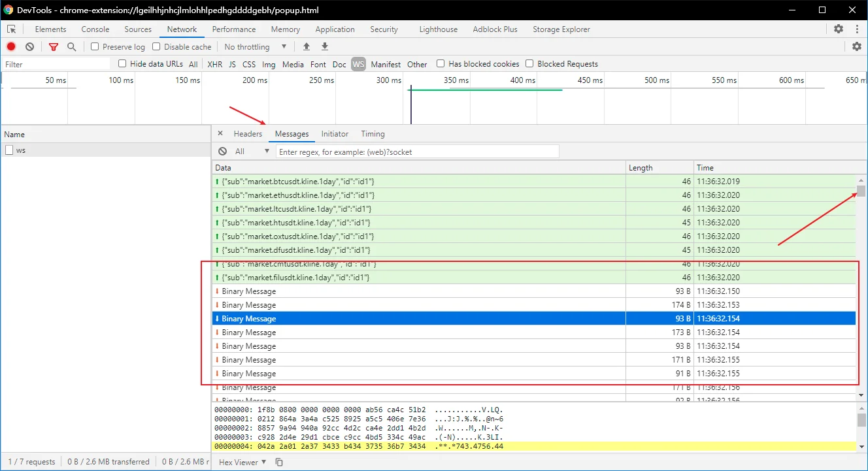The width and height of the screenshot is (868, 471).
Task: Close the request details pane
Action: tap(220, 133)
